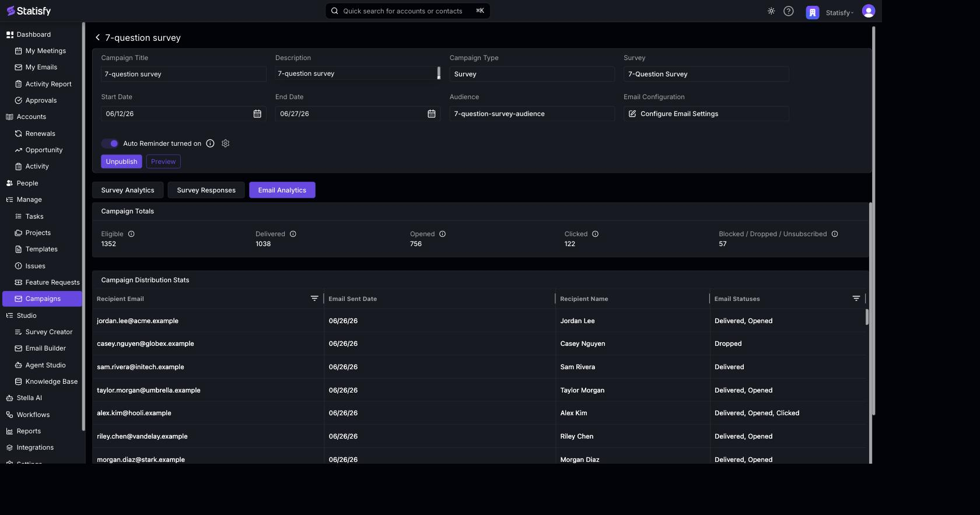
Task: Open the End Date calendar picker
Action: 432,114
